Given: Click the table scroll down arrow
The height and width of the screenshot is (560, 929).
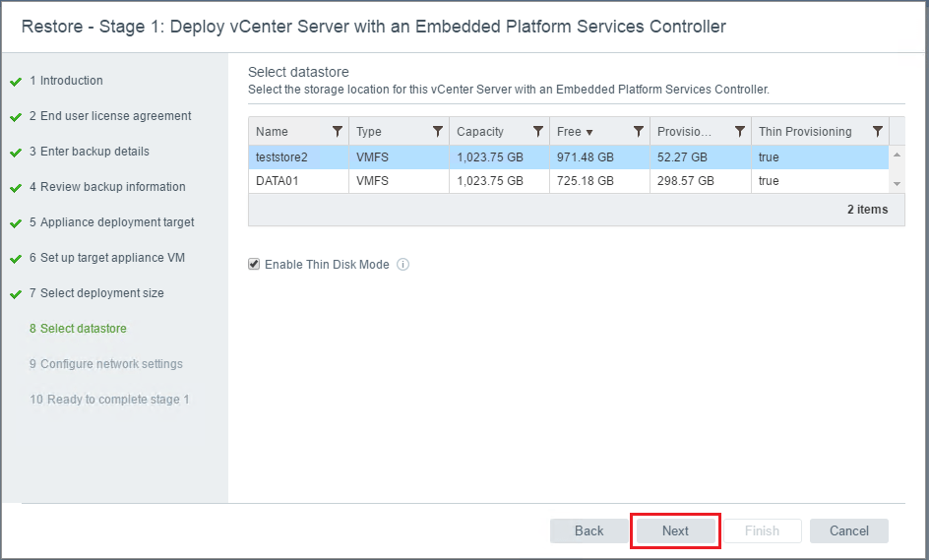Looking at the screenshot, I should (897, 184).
